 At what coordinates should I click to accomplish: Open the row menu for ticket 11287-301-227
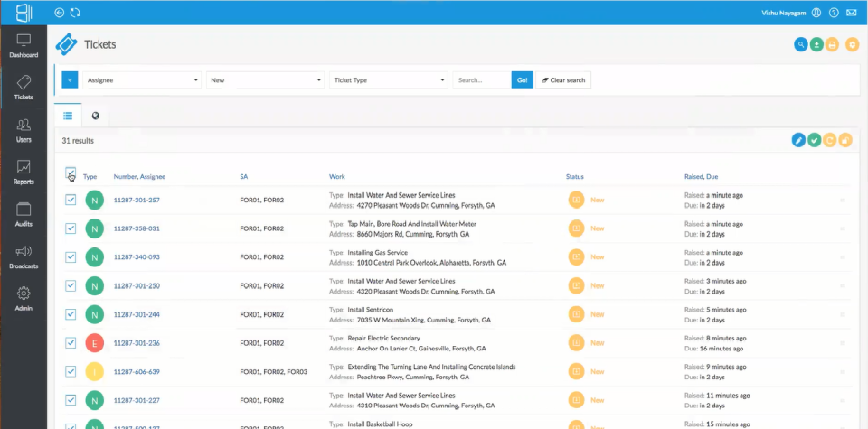coord(843,401)
